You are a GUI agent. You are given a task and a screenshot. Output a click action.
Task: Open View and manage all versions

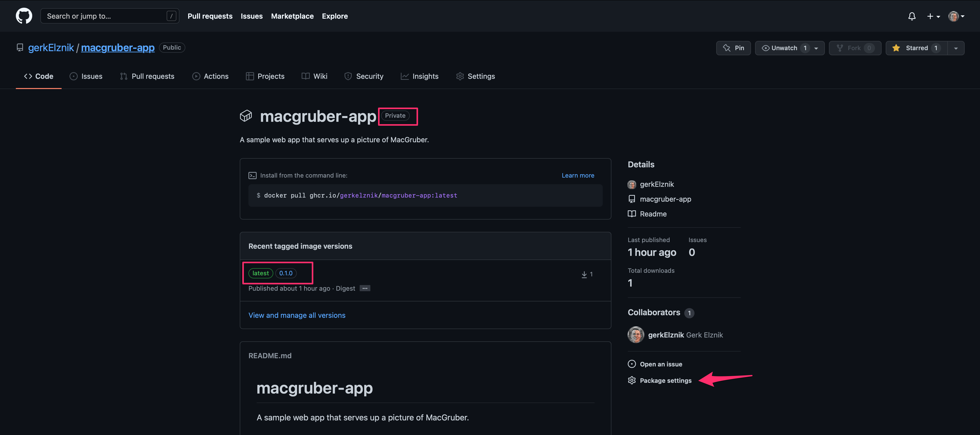tap(297, 315)
